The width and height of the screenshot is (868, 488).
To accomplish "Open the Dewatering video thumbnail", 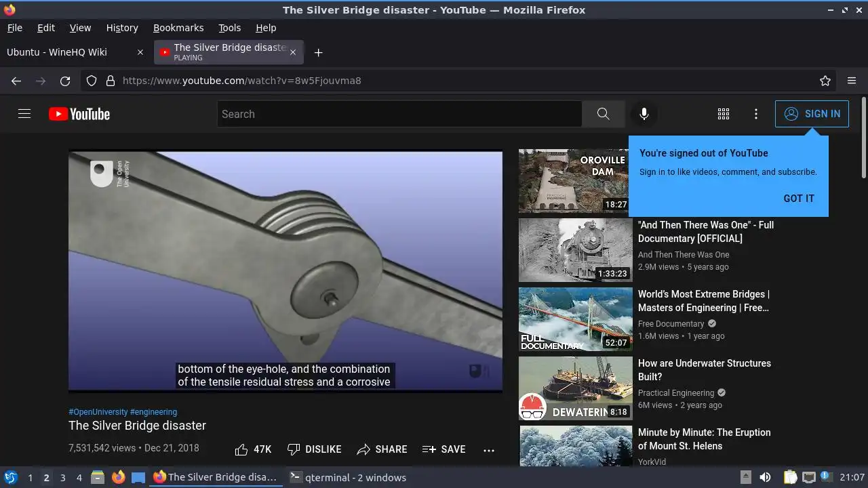I will (575, 388).
